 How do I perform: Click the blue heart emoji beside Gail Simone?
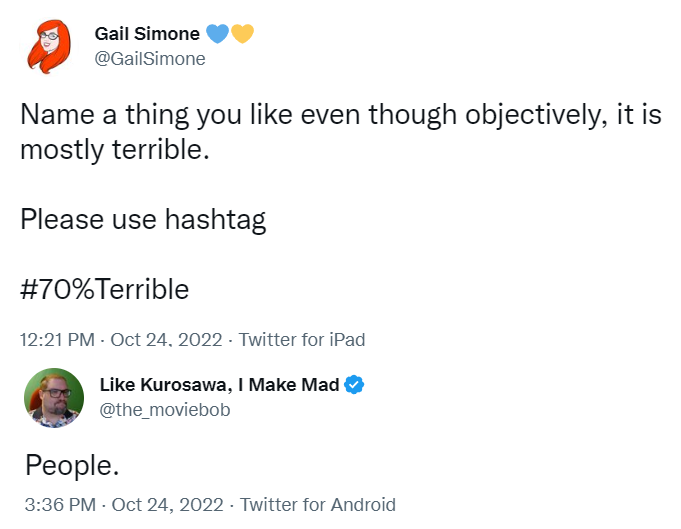pos(217,34)
